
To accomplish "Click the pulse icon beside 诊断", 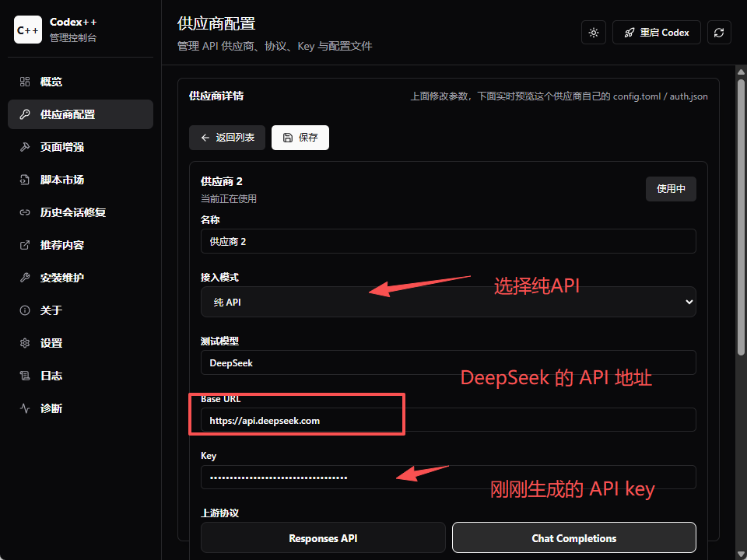I will coord(25,408).
